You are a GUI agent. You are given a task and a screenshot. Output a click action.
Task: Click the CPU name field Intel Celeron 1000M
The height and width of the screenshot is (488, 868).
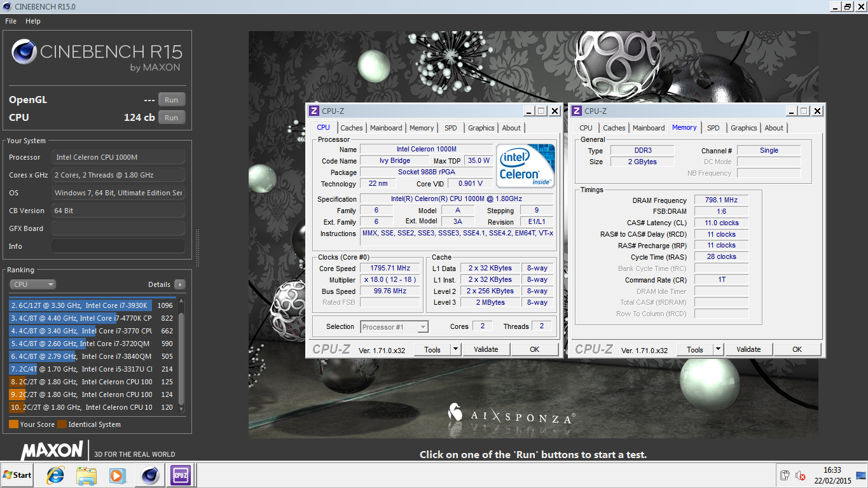426,150
